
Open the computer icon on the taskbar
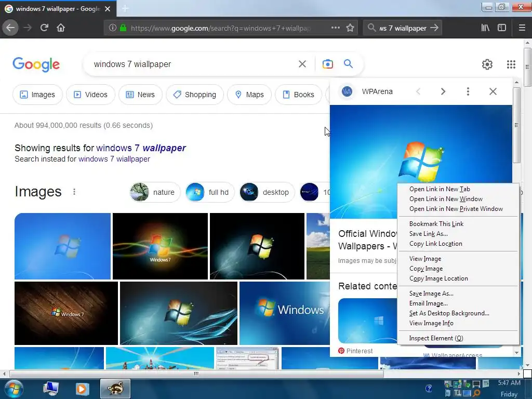click(x=51, y=389)
